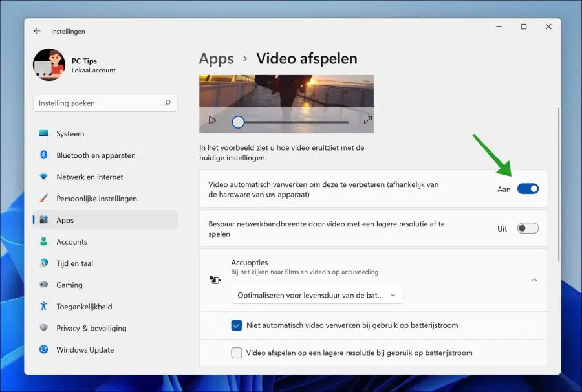Image resolution: width=582 pixels, height=392 pixels.
Task: Click the Gaming controller icon
Action: pos(44,285)
